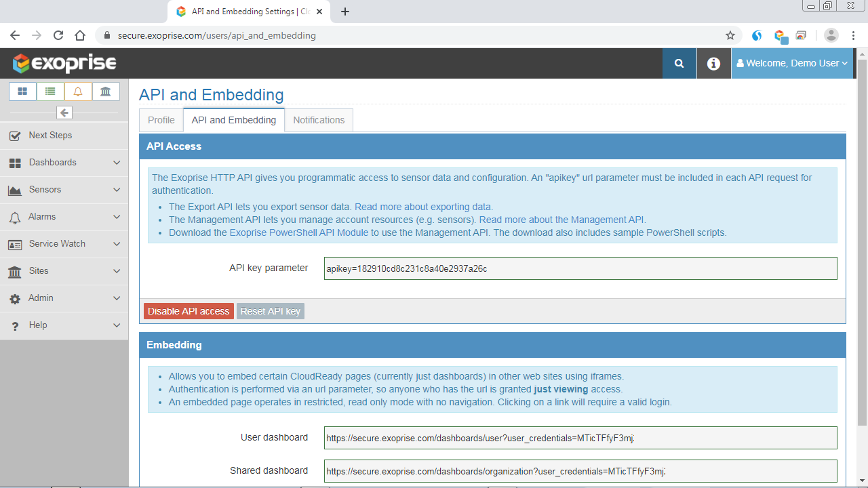Click the list view icon in sidebar
868x488 pixels.
pos(50,91)
